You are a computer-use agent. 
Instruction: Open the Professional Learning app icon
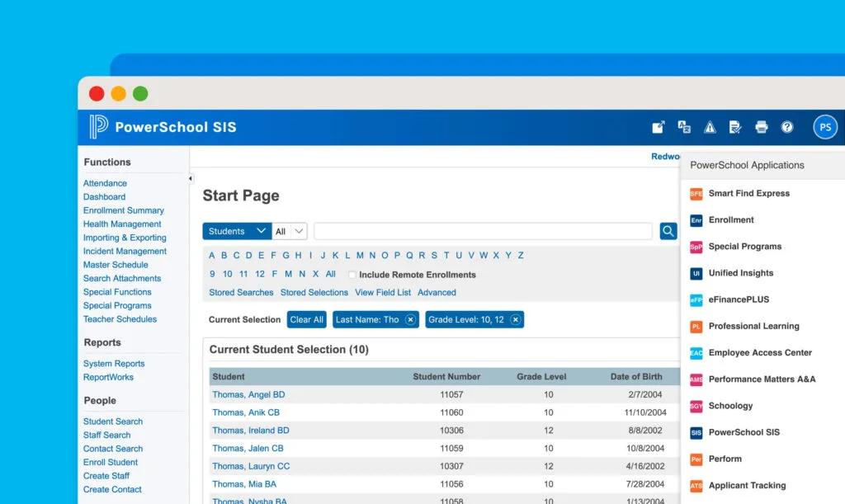tap(696, 327)
